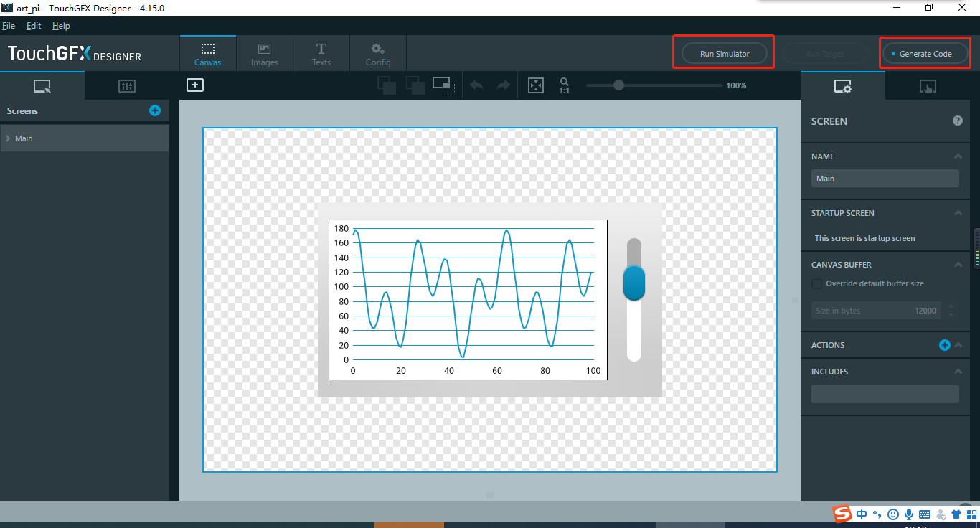The image size is (980, 528).
Task: Switch to the Images tab
Action: pos(264,54)
